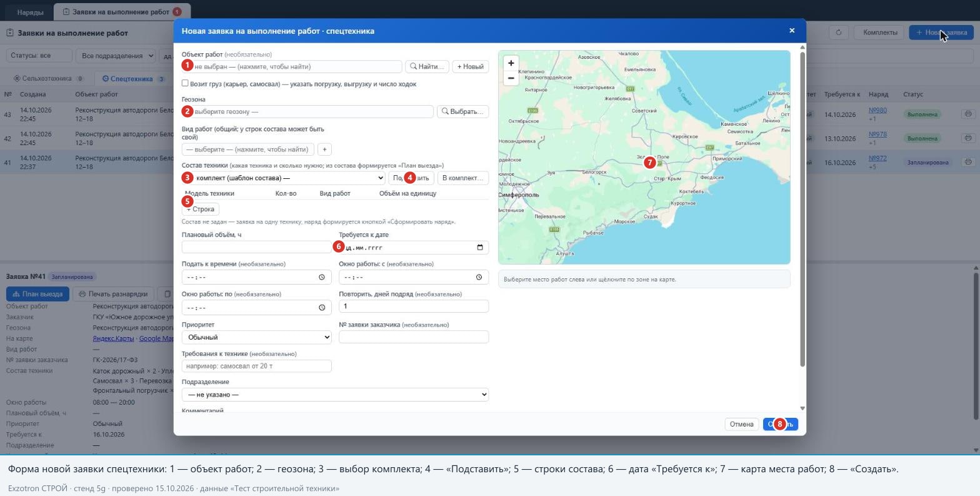Enable 'Возит груз (карьер, самосвал)' checkbox
The image size is (980, 496).
185,83
